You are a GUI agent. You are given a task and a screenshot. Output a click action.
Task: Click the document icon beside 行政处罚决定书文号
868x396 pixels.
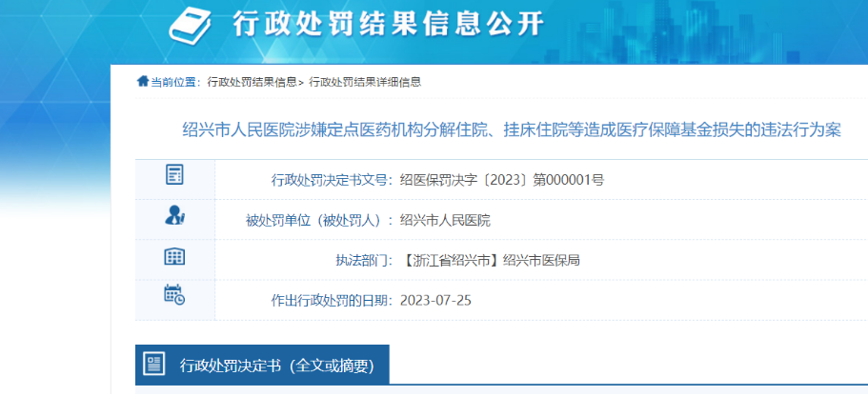pos(174,174)
